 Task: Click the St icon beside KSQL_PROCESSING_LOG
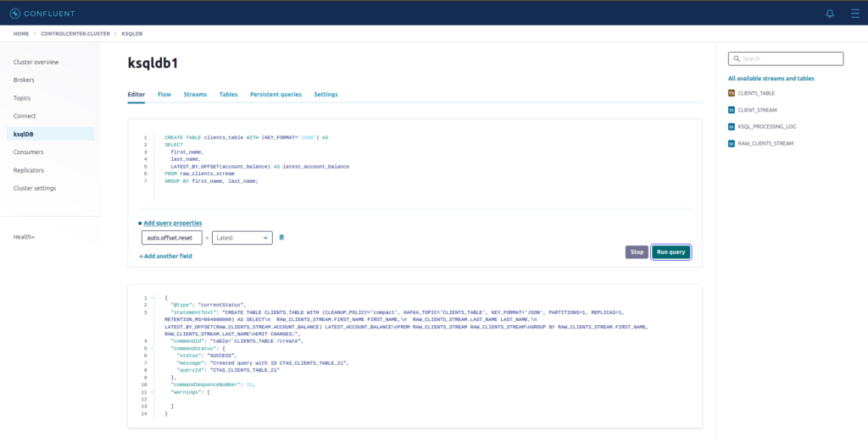732,127
